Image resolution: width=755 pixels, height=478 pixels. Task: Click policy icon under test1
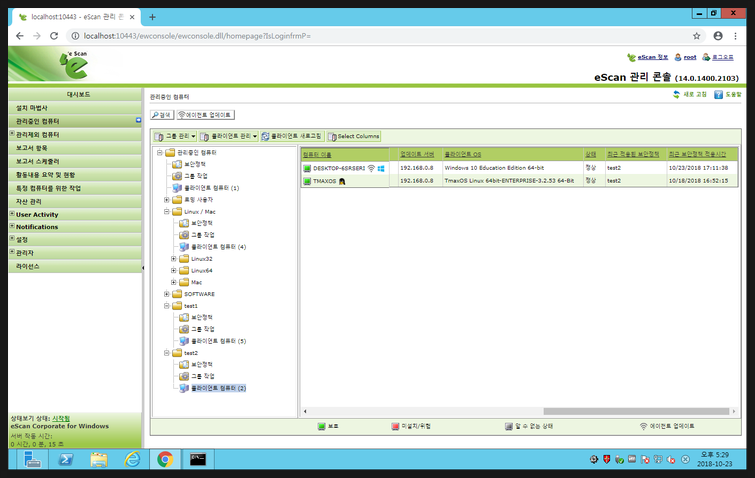184,318
